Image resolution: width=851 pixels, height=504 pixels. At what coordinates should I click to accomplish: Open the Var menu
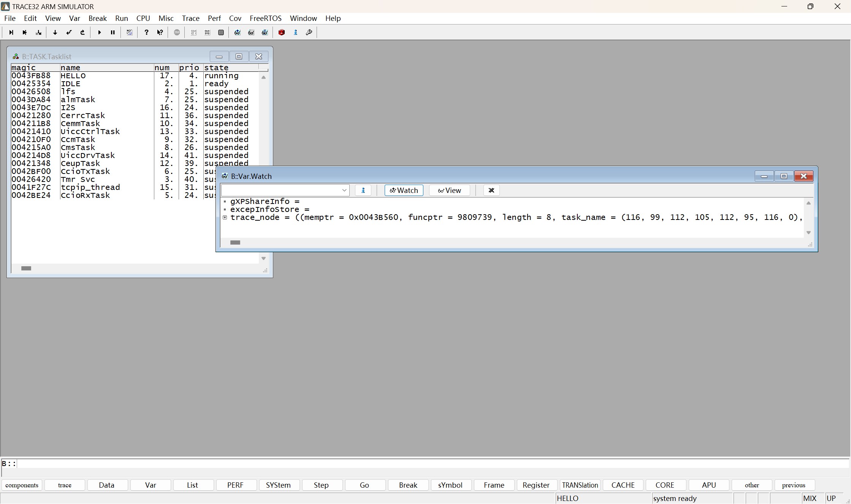pyautogui.click(x=74, y=18)
